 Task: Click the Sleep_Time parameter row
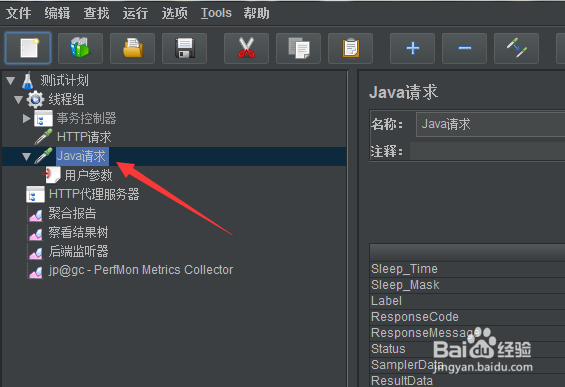pos(468,269)
